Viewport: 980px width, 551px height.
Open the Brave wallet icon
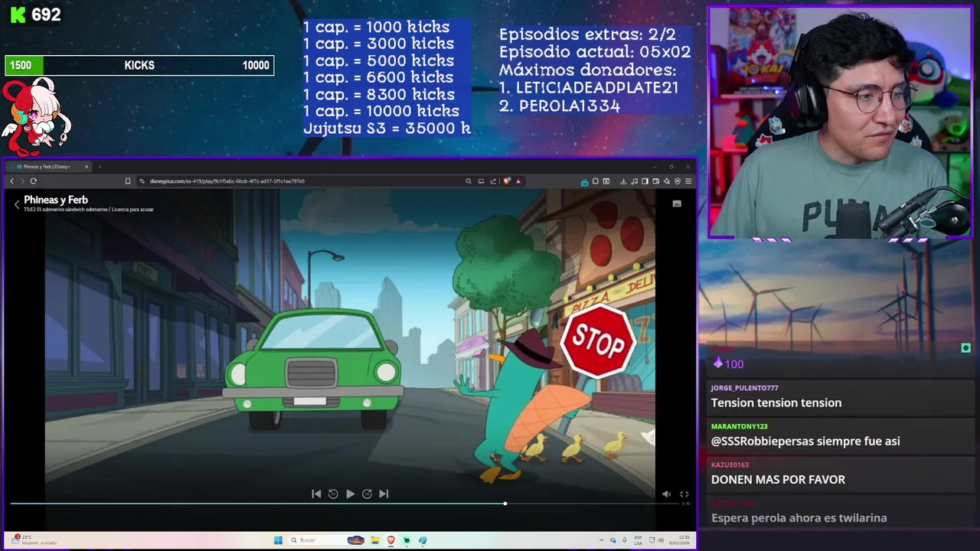pos(655,181)
